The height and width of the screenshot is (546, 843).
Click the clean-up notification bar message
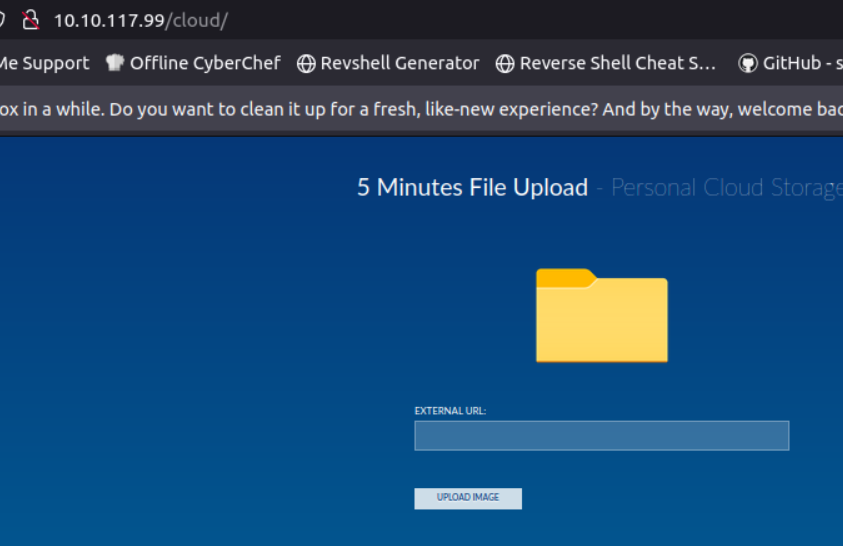[x=421, y=108]
